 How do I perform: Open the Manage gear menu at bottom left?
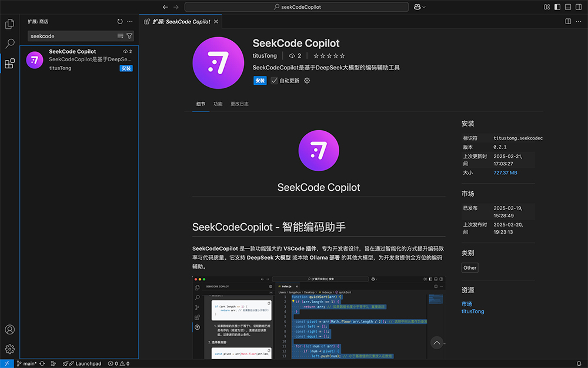pyautogui.click(x=9, y=349)
